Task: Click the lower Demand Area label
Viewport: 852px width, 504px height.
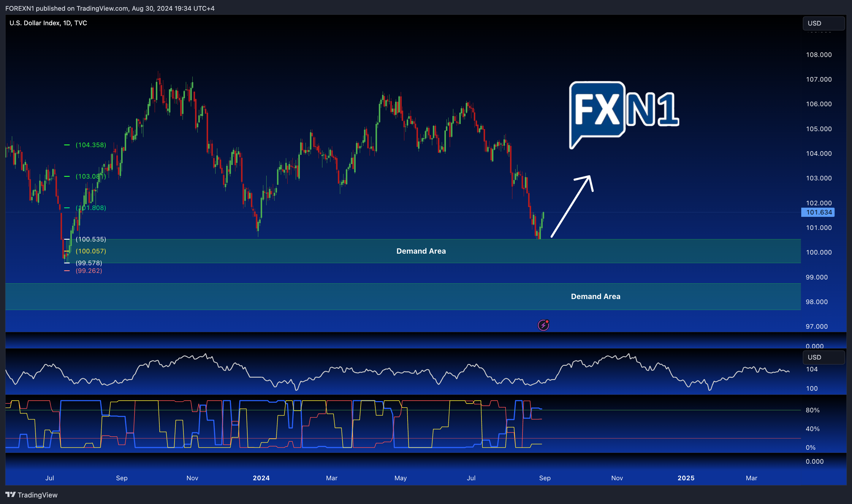Action: tap(596, 296)
